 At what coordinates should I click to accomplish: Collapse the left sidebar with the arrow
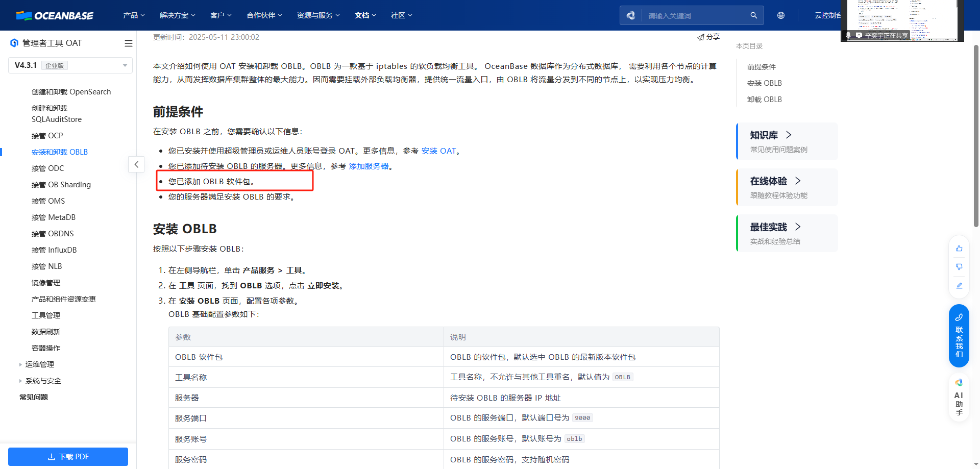136,164
